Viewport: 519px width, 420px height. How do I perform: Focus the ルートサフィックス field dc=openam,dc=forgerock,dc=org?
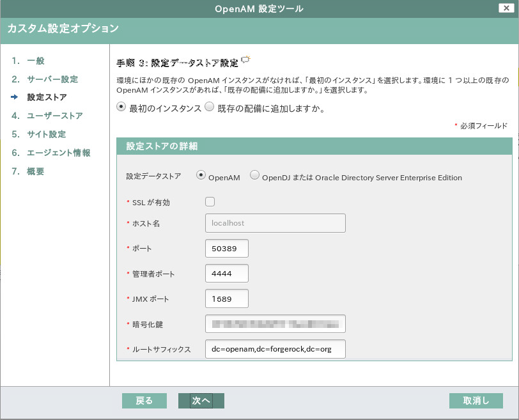point(275,349)
